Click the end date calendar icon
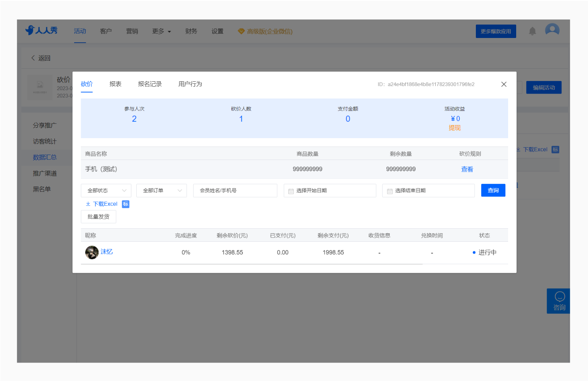This screenshot has width=588, height=381. [389, 191]
